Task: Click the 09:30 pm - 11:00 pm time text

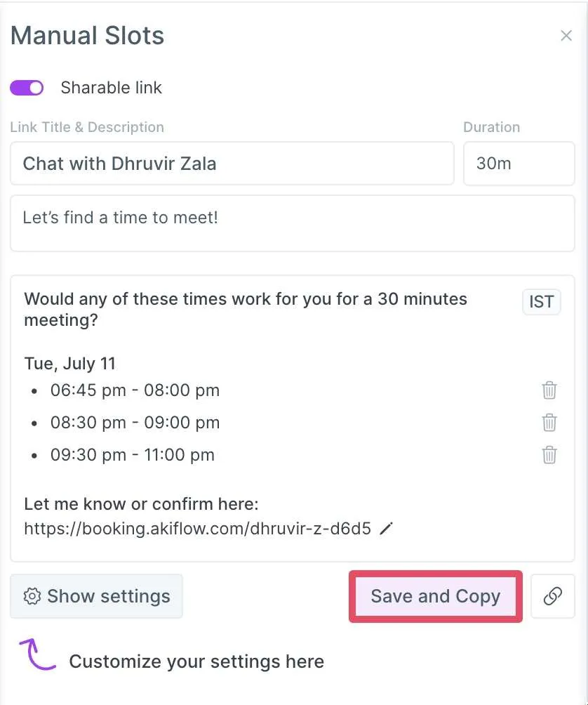Action: coord(133,455)
